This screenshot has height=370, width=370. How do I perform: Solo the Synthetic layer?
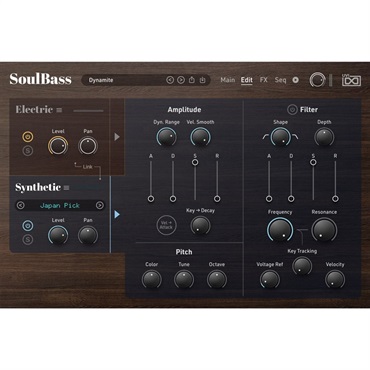tap(28, 239)
